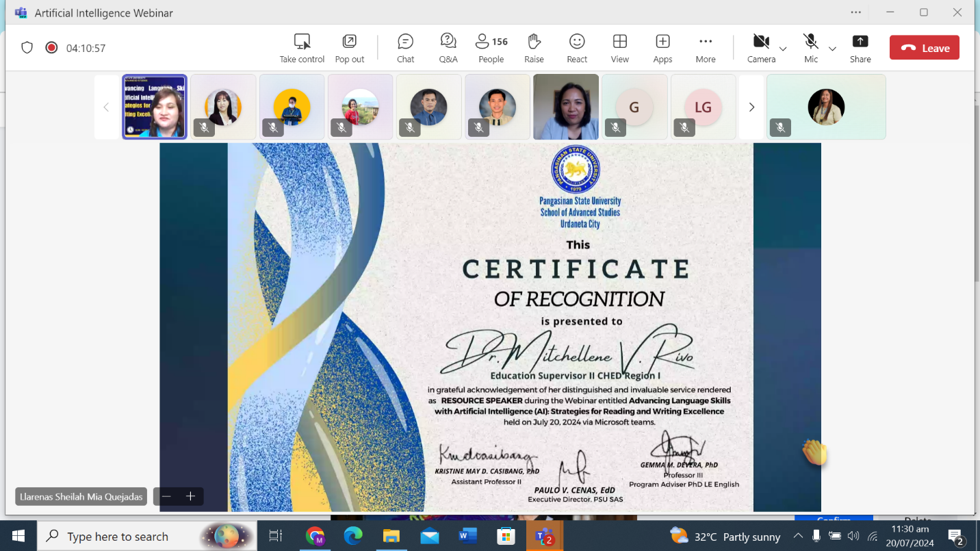The image size is (980, 551).
Task: Unmute the Mic
Action: click(x=811, y=48)
